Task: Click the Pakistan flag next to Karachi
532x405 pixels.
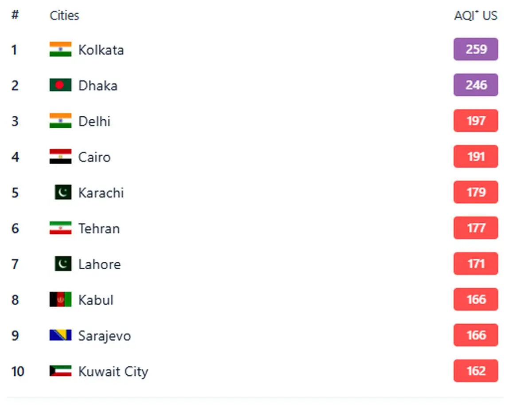Action: click(63, 193)
